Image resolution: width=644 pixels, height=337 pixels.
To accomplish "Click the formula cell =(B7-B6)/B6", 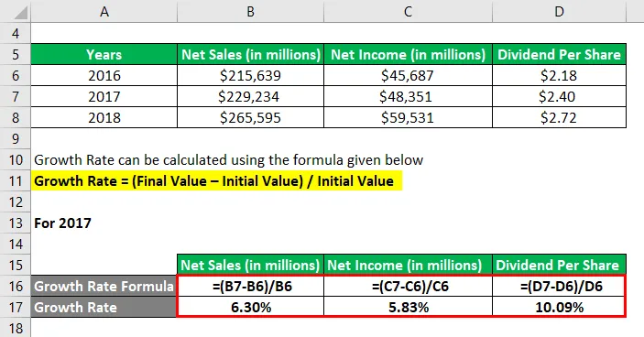I will [250, 286].
